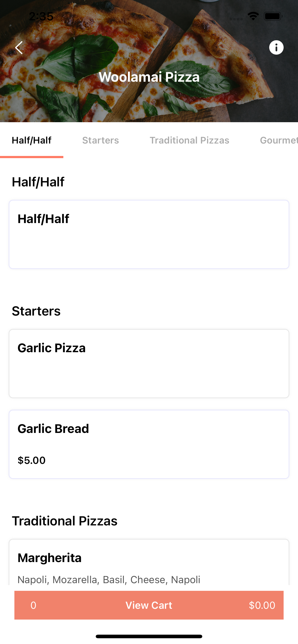298x644 pixels.
Task: Tap the back arrow in the header
Action: point(19,48)
